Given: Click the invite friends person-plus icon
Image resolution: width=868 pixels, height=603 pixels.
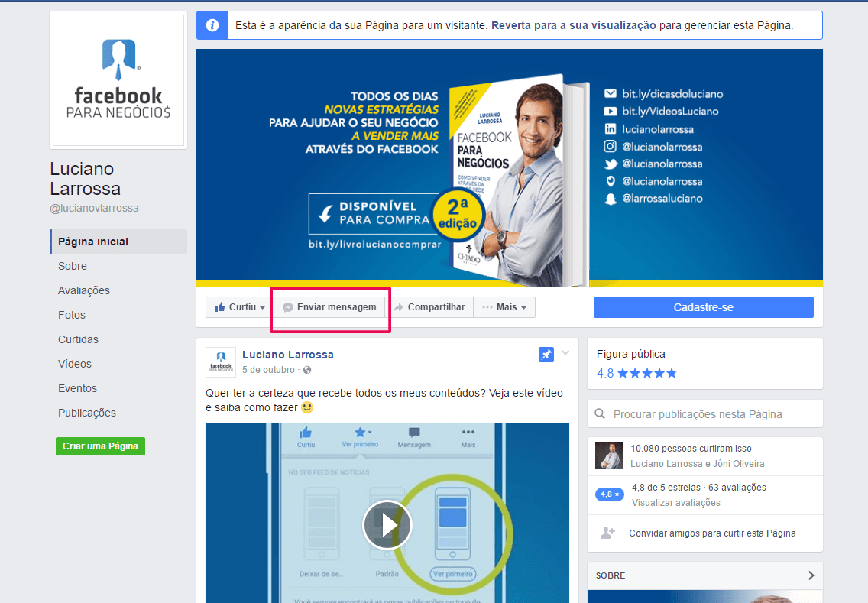Looking at the screenshot, I should (x=607, y=533).
